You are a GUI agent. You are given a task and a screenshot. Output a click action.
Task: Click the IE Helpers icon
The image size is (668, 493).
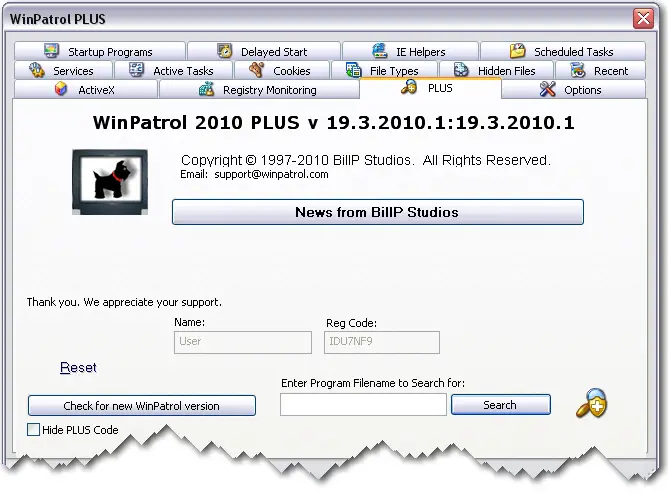(380, 51)
